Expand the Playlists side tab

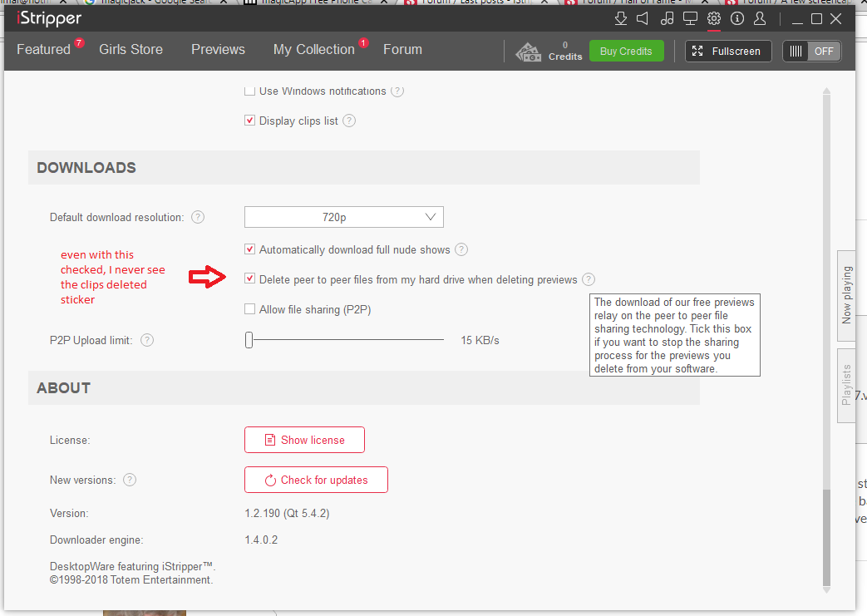click(846, 386)
